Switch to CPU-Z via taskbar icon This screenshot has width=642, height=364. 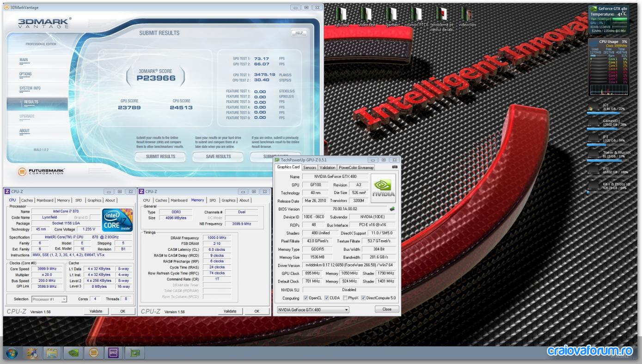pyautogui.click(x=114, y=353)
